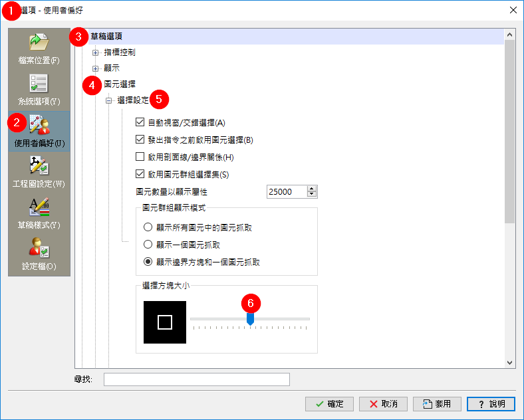Viewport: 524px width, 420px height.
Task: Expand the 顯示 tree node
Action: [x=96, y=68]
